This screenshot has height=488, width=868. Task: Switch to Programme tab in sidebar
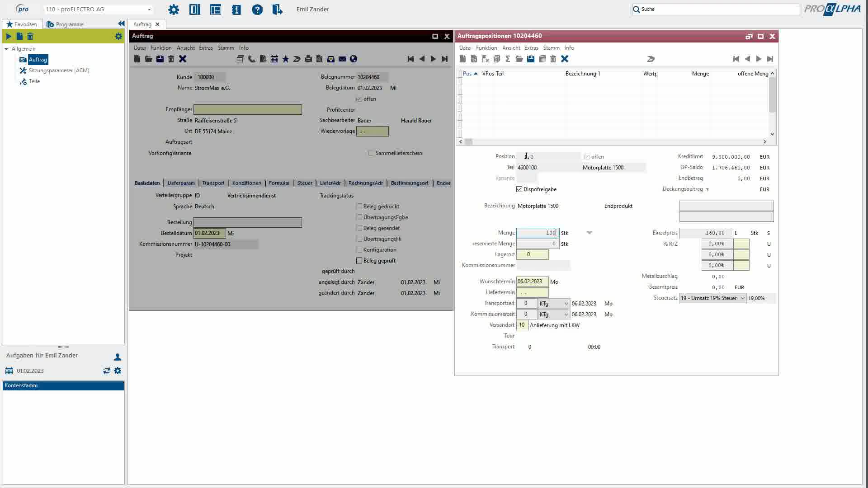click(65, 24)
